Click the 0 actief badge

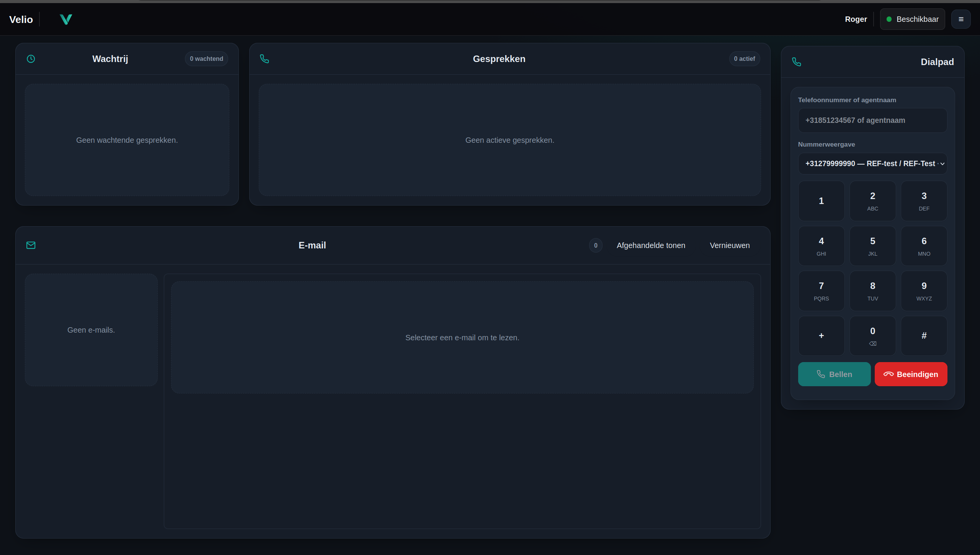745,59
